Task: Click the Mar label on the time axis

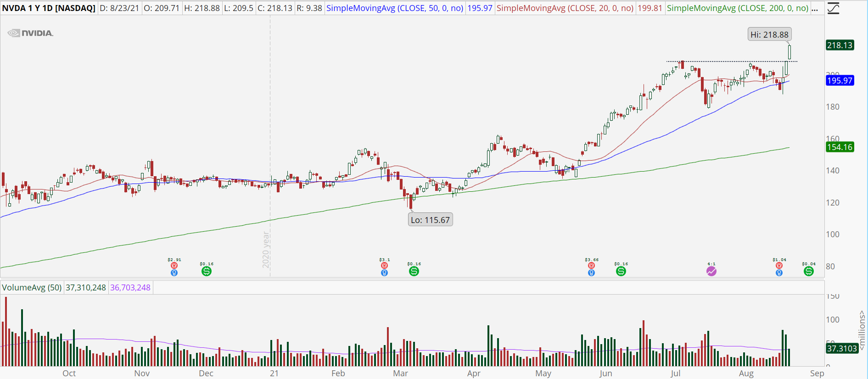Action: tap(401, 373)
